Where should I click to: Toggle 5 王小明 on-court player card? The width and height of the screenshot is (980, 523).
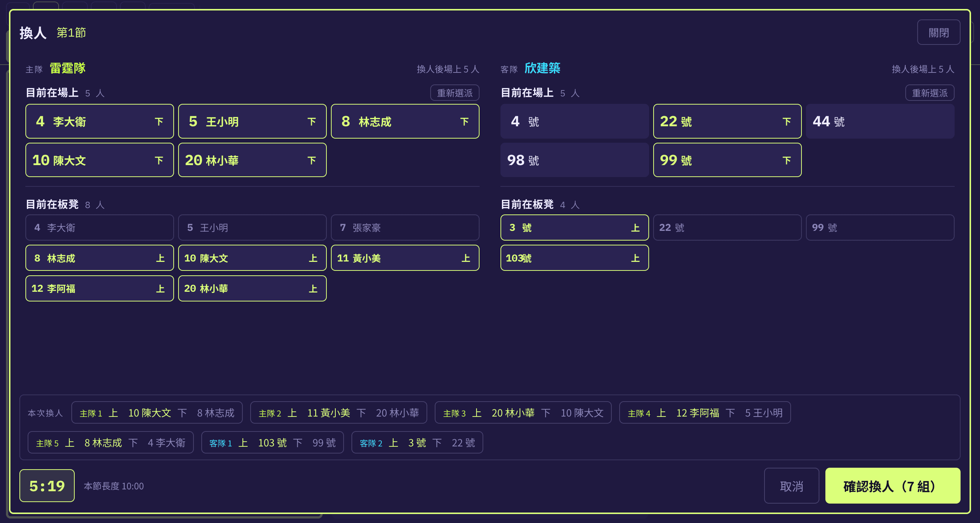coord(252,121)
